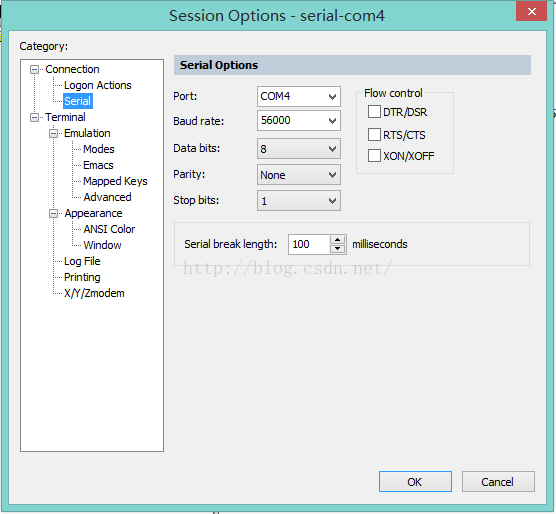Enable RTS/CTS flow control
556x514 pixels.
(374, 135)
